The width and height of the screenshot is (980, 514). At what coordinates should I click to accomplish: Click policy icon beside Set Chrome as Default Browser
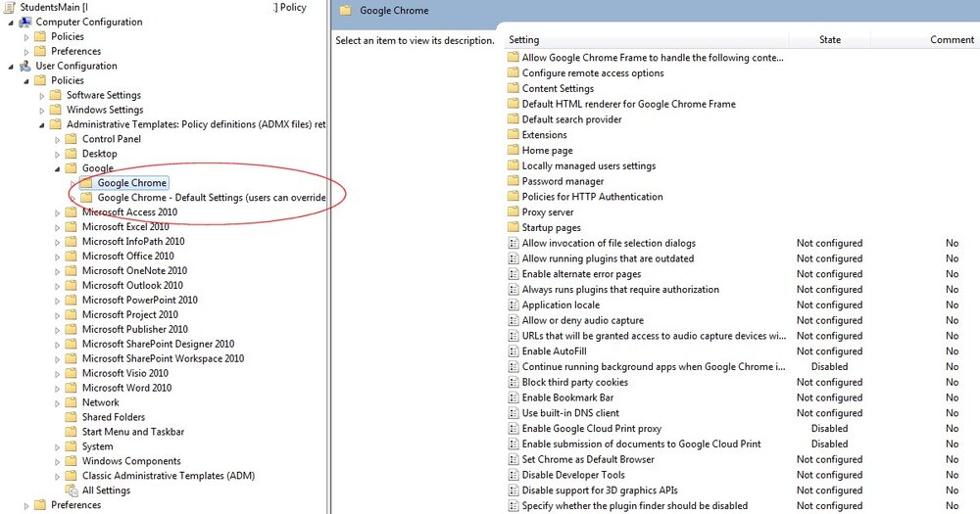pyautogui.click(x=514, y=459)
